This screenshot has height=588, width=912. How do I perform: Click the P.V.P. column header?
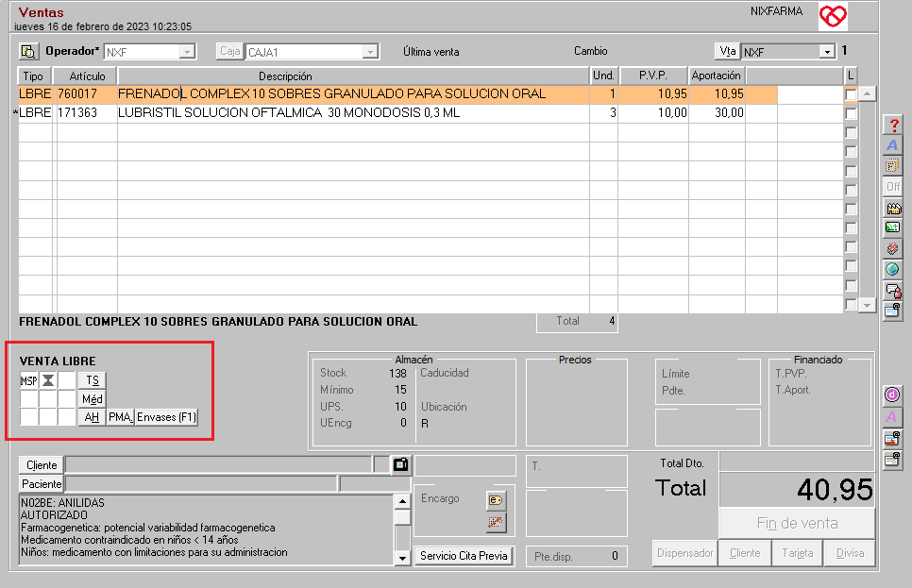[x=653, y=76]
